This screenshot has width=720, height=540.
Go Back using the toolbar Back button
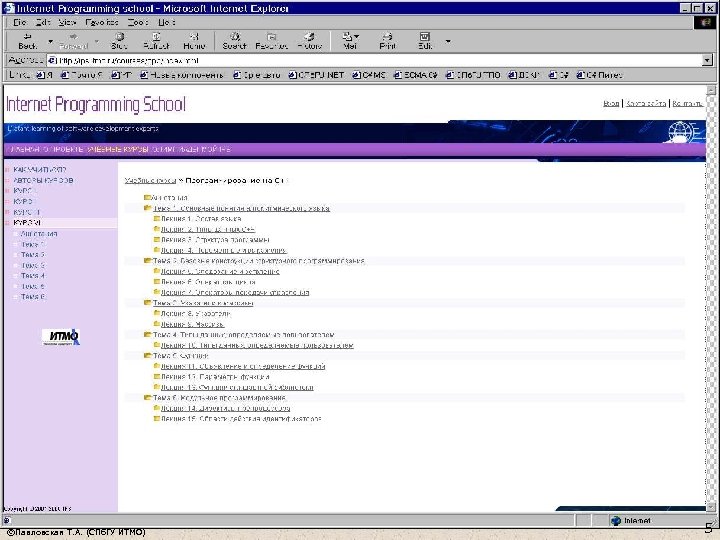[28, 41]
